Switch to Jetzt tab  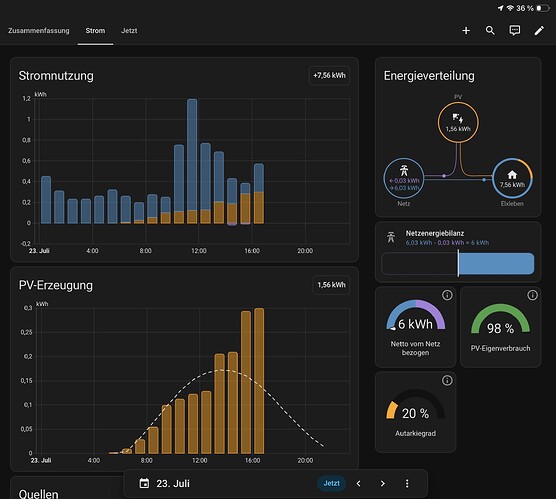pos(129,31)
